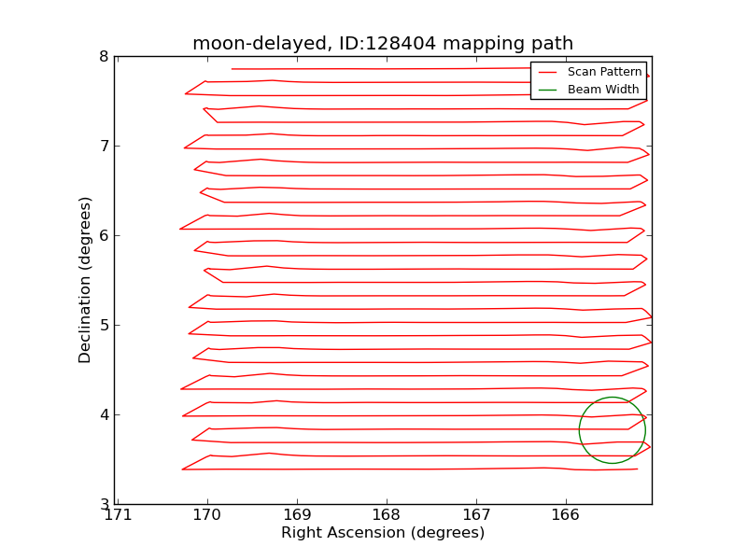
Task: Click the y-axis tick label 5
Action: click(105, 325)
